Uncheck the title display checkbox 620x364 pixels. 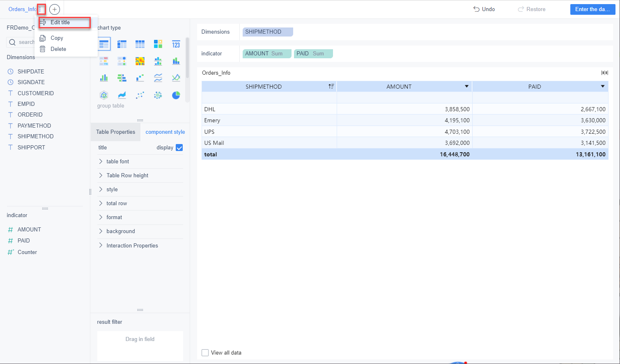click(x=179, y=148)
